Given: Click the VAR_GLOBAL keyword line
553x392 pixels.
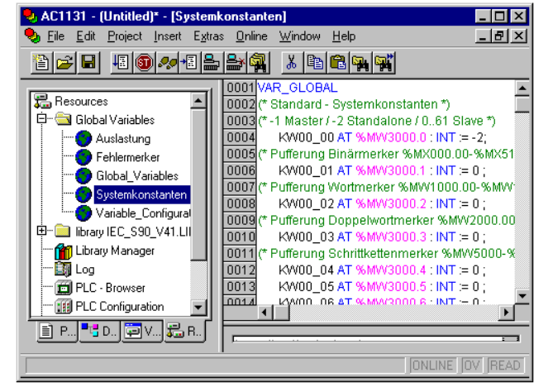Looking at the screenshot, I should click(x=298, y=88).
